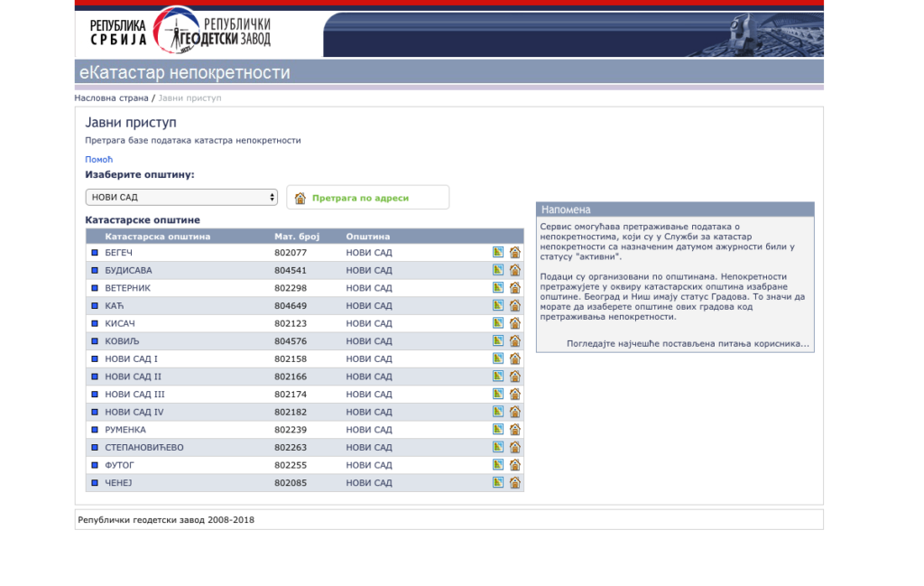Select the НОВИ САД I cadastral municipality
Screen dimensions: 924x586
click(x=132, y=358)
